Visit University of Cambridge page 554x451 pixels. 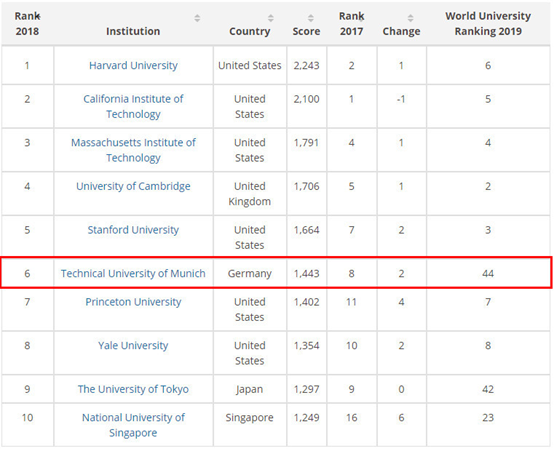tap(133, 186)
